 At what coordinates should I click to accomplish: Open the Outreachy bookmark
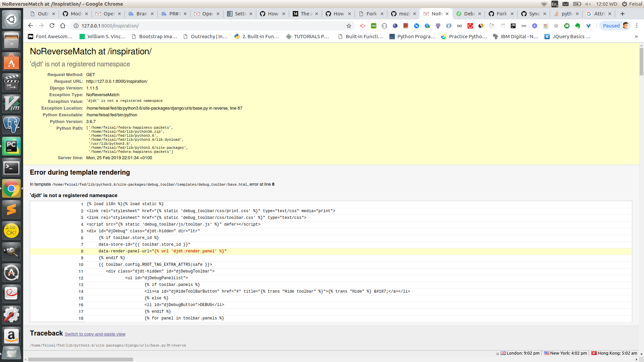206,37
